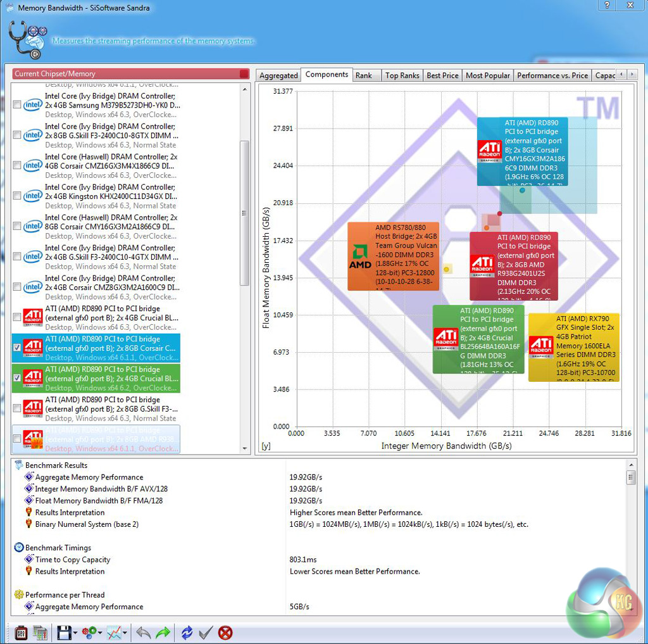
Task: Check the Haswell Corsair CMY16GX3M2A1866C9 entry
Action: [x=17, y=226]
